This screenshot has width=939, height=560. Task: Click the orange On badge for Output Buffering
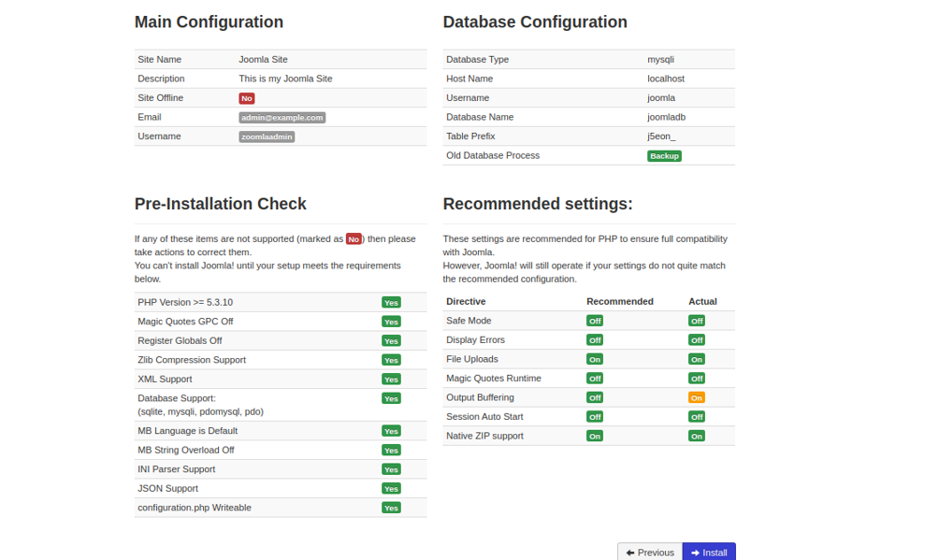coord(697,397)
